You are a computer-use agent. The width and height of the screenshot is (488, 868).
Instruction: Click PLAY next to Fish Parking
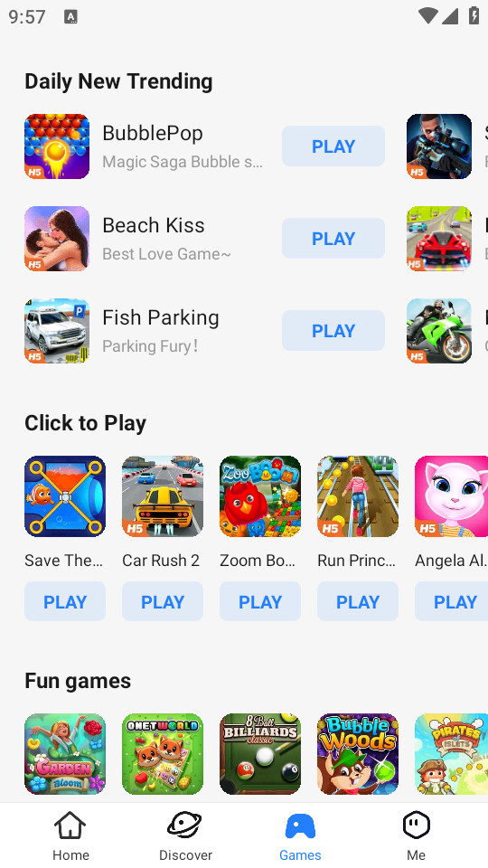click(x=333, y=331)
